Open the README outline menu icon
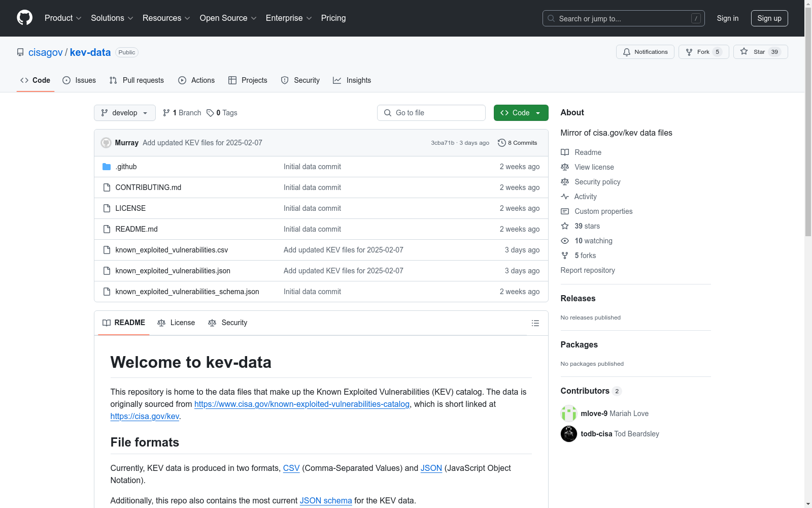This screenshot has width=812, height=508. [535, 323]
